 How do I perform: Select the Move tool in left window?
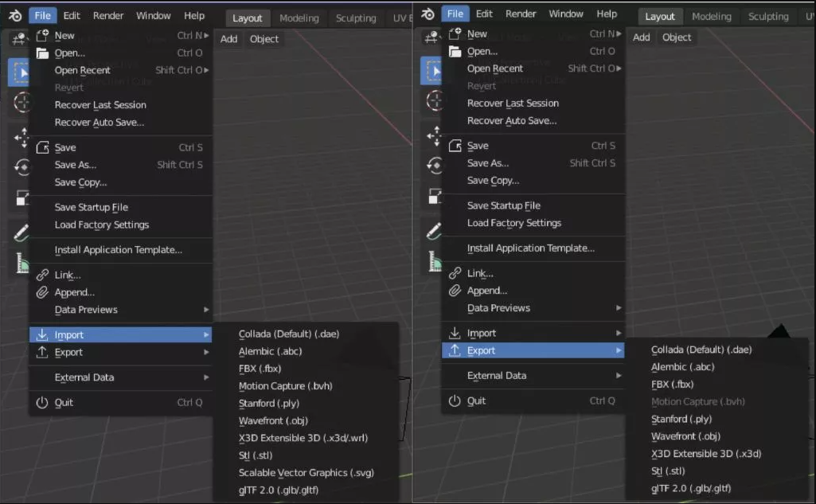pyautogui.click(x=21, y=138)
